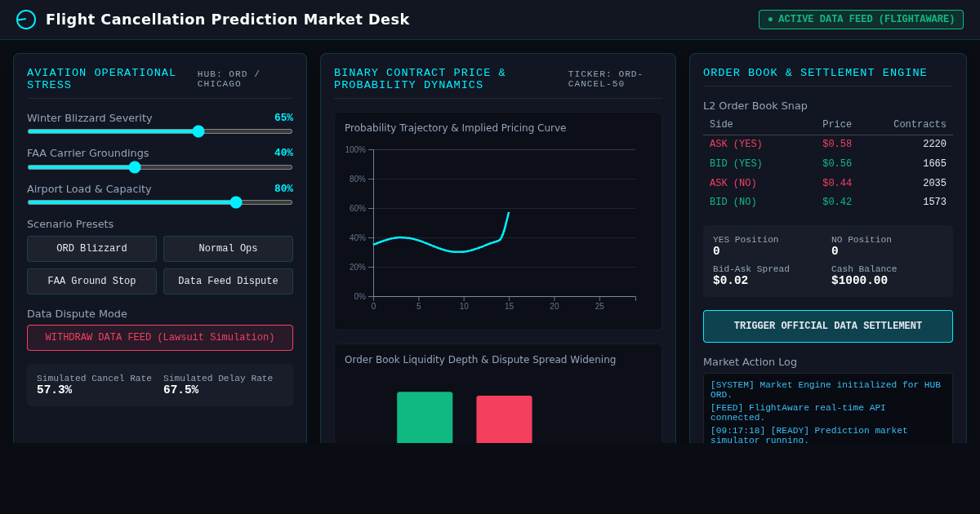980x514 pixels.
Task: Click the Active Data Feed status badge
Action: (861, 20)
